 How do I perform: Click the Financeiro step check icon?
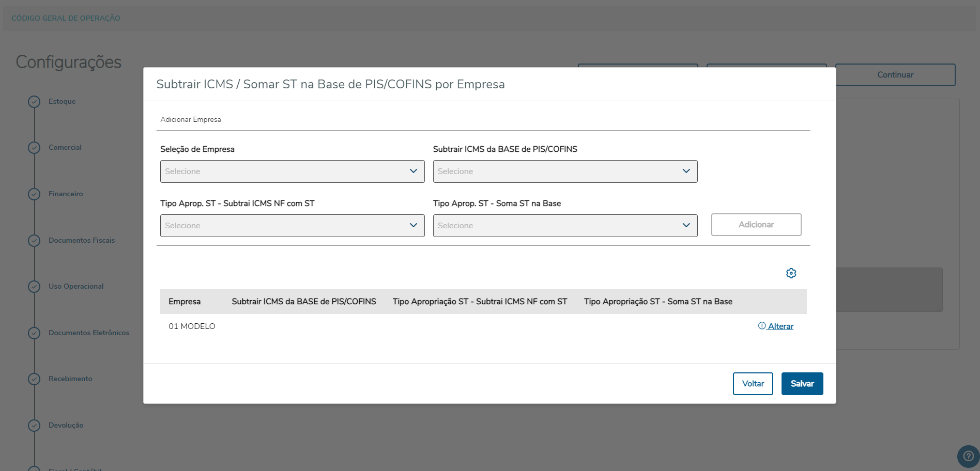pos(34,194)
